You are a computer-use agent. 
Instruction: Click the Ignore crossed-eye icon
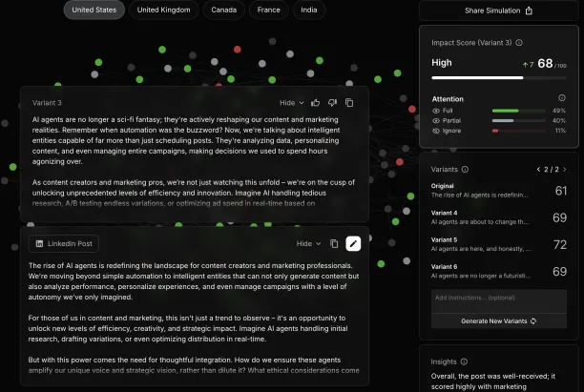(436, 131)
